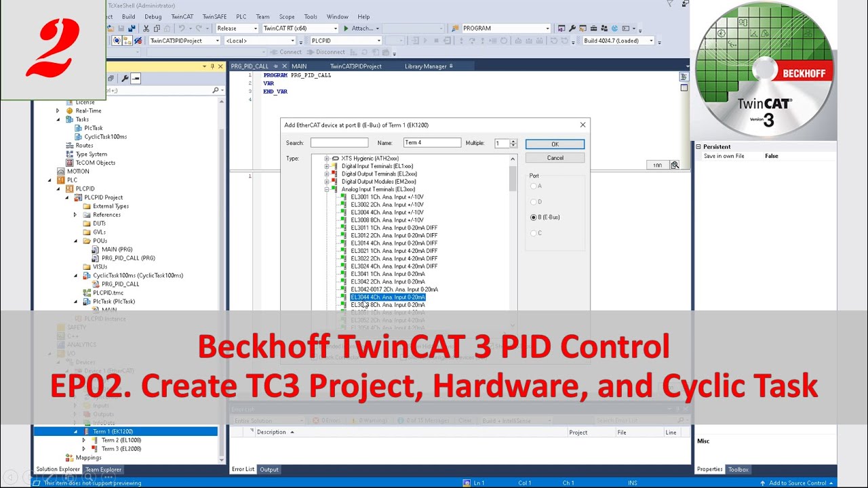Viewport: 868px width, 488px height.
Task: Open the Scope menu
Action: pyautogui.click(x=287, y=16)
